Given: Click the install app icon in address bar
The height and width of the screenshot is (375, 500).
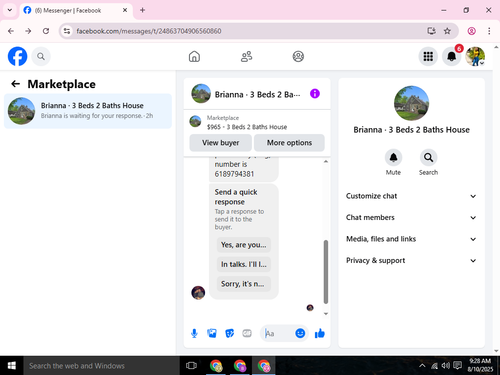Looking at the screenshot, I should pos(431,31).
